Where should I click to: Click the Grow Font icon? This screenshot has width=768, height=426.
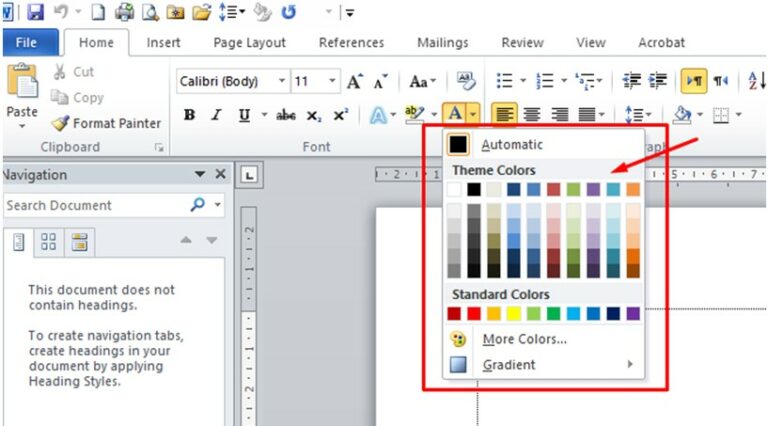pos(355,82)
